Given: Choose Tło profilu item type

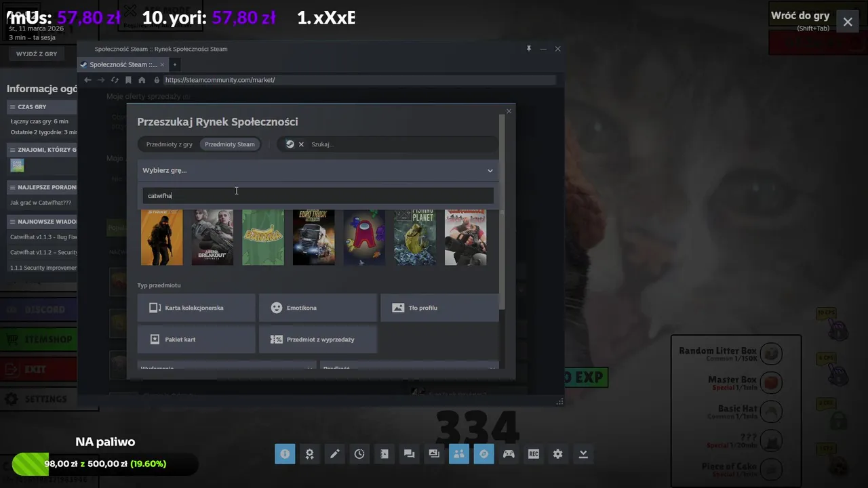Looking at the screenshot, I should click(439, 308).
